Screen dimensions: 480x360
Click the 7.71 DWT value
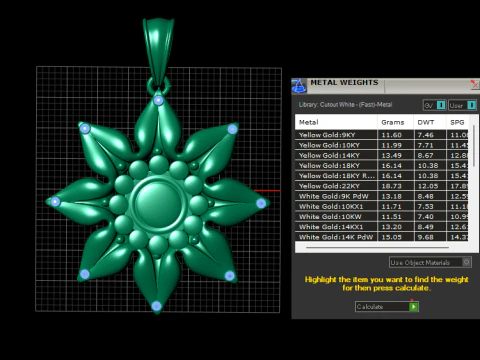pos(426,145)
